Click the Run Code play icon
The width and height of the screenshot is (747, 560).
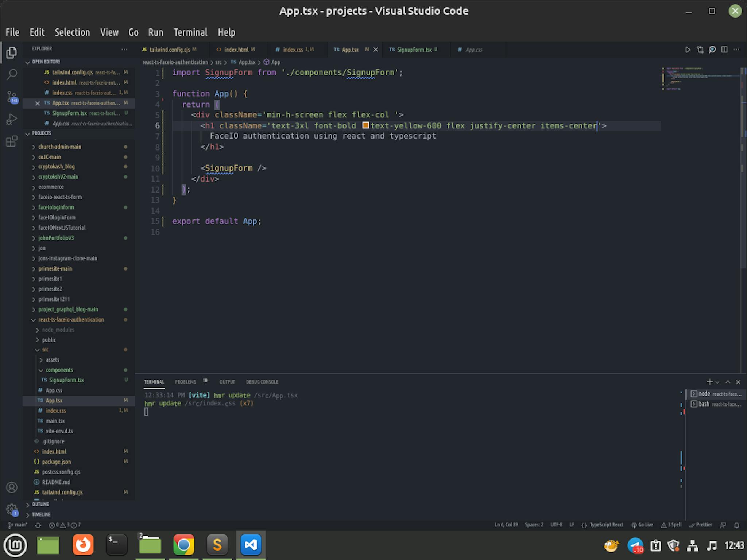(688, 50)
